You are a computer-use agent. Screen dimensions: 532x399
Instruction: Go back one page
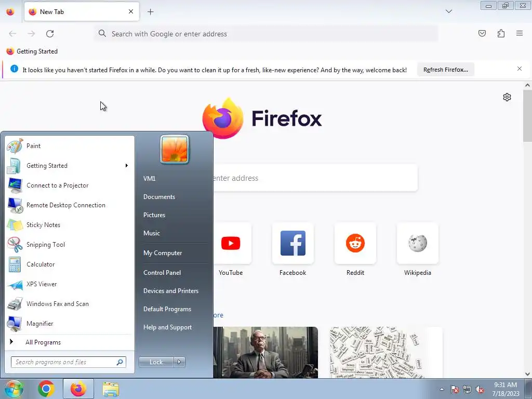[12, 34]
